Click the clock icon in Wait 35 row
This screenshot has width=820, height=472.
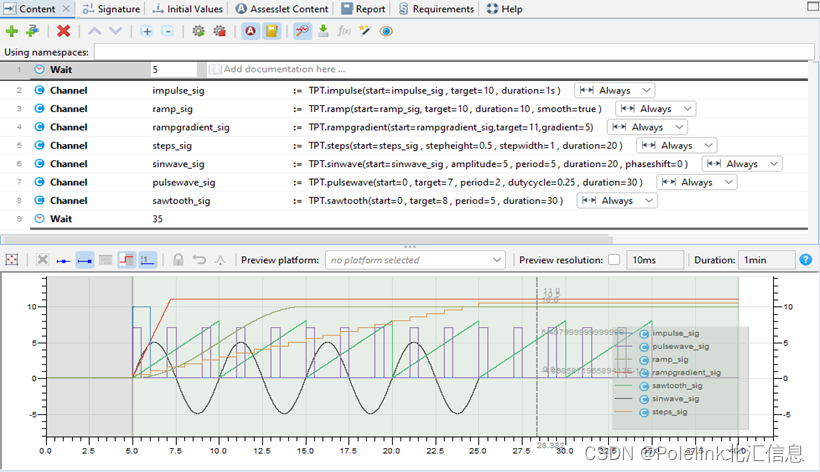(39, 218)
